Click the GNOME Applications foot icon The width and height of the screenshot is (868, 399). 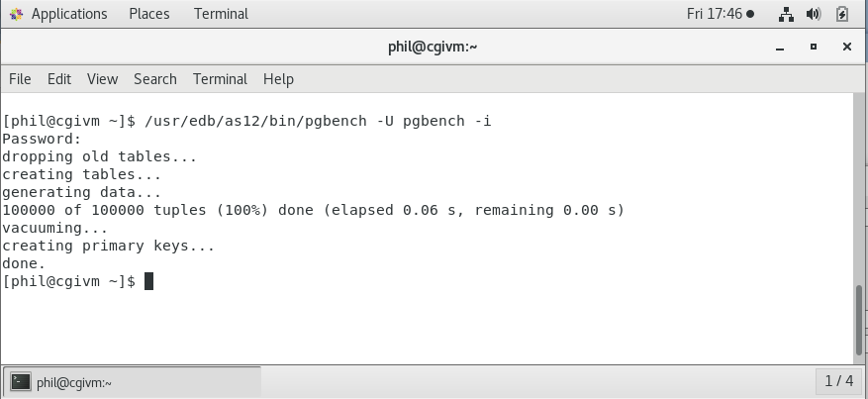pos(16,14)
